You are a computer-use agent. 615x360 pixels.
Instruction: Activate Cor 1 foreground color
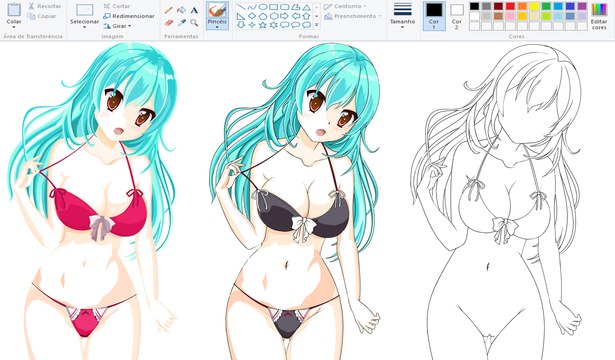[x=434, y=16]
